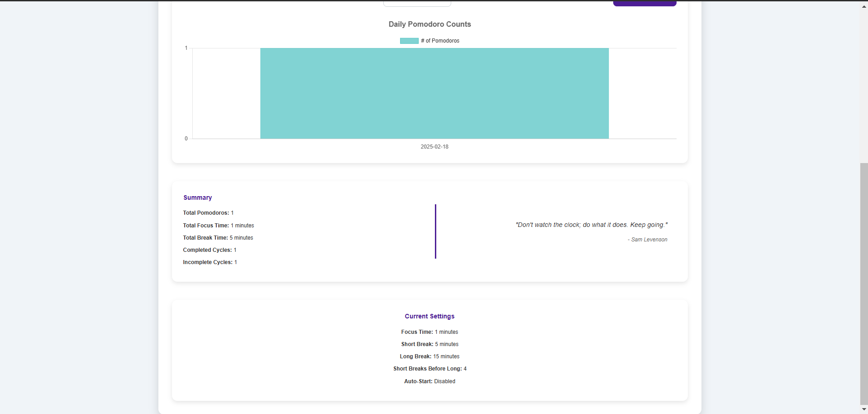
Task: Click the Sam Levenson quote text
Action: (x=591, y=224)
